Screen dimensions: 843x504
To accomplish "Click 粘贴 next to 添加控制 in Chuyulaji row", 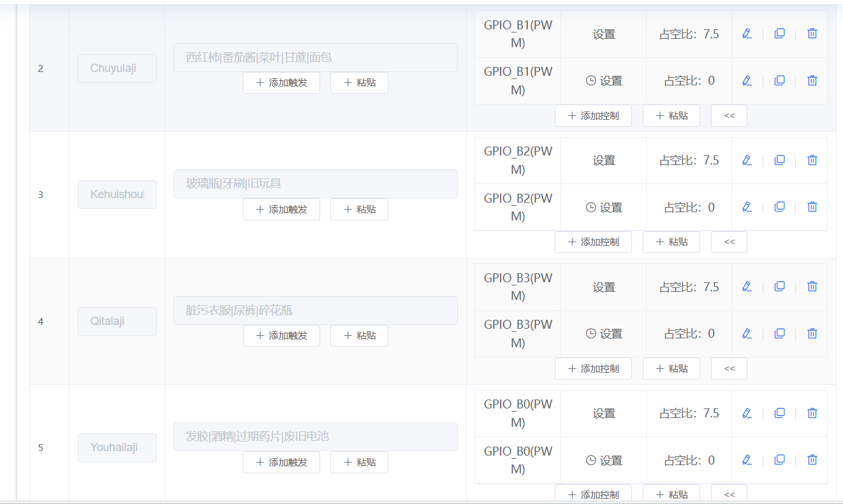I will click(x=671, y=116).
